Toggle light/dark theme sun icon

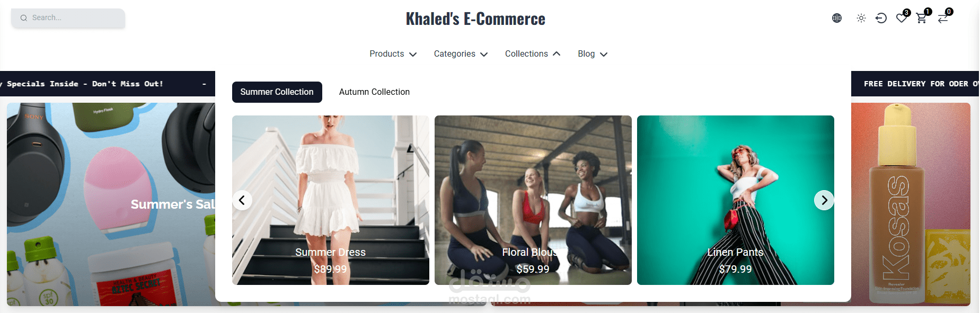(861, 18)
